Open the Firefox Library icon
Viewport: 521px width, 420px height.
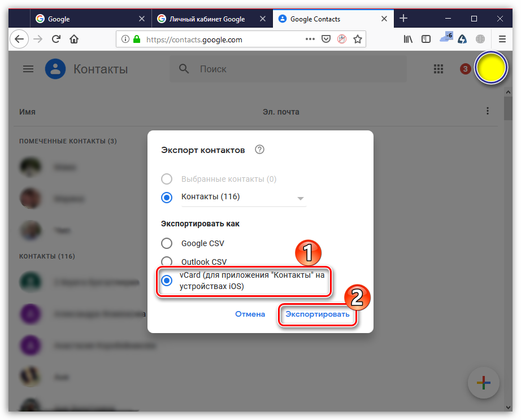407,39
